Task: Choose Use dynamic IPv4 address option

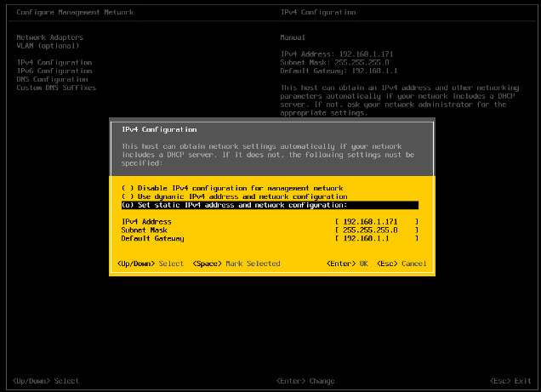Action: tap(235, 196)
